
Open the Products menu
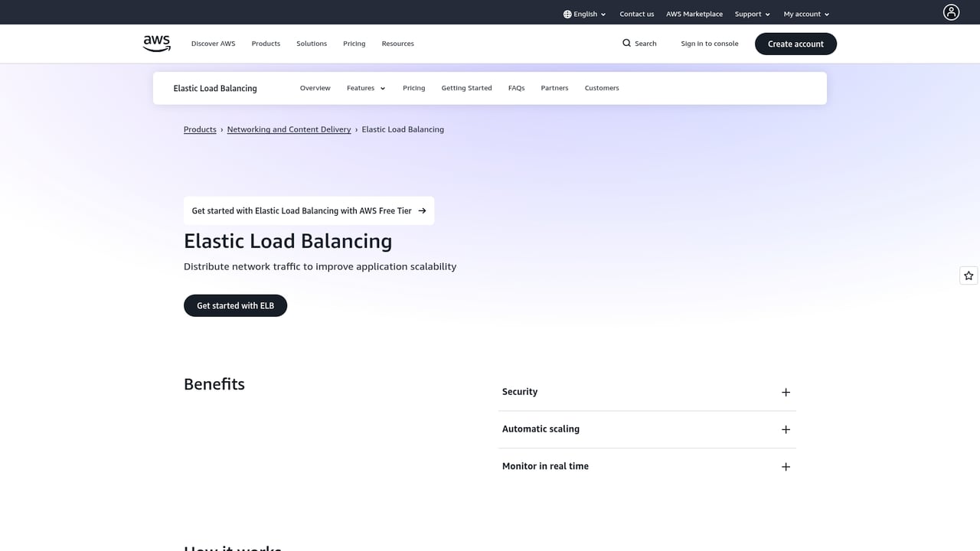click(x=266, y=44)
